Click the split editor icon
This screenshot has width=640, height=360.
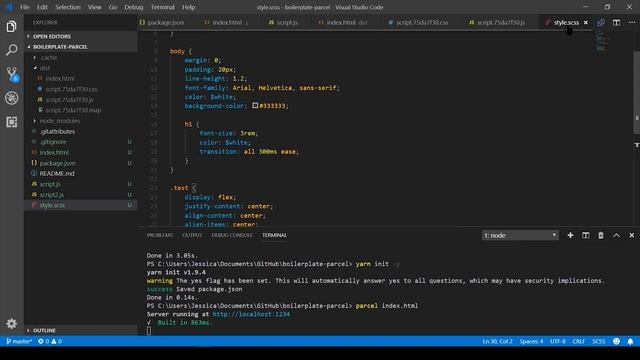[616, 22]
